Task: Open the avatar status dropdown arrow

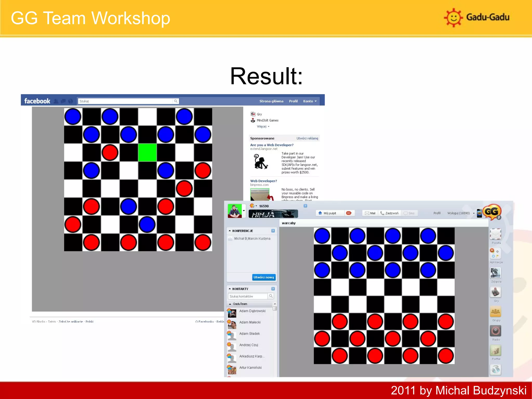Action: click(x=244, y=211)
